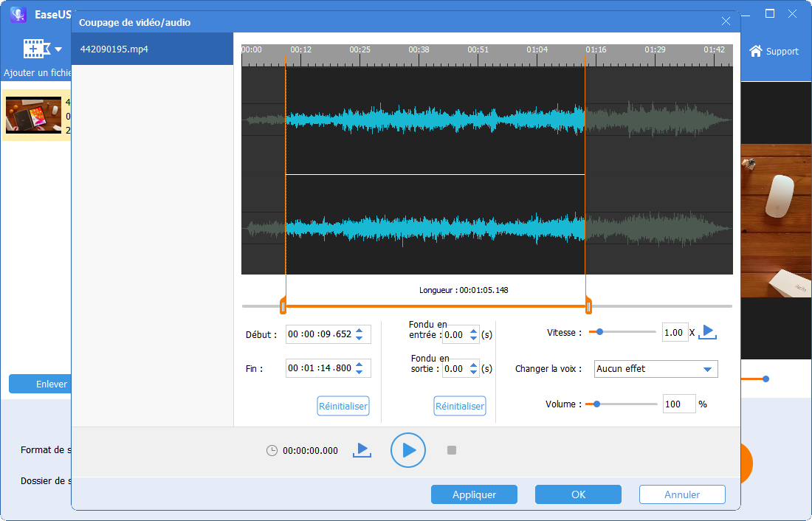Click the Vitesse value field
Viewport: 812px width, 521px height.
coord(675,333)
